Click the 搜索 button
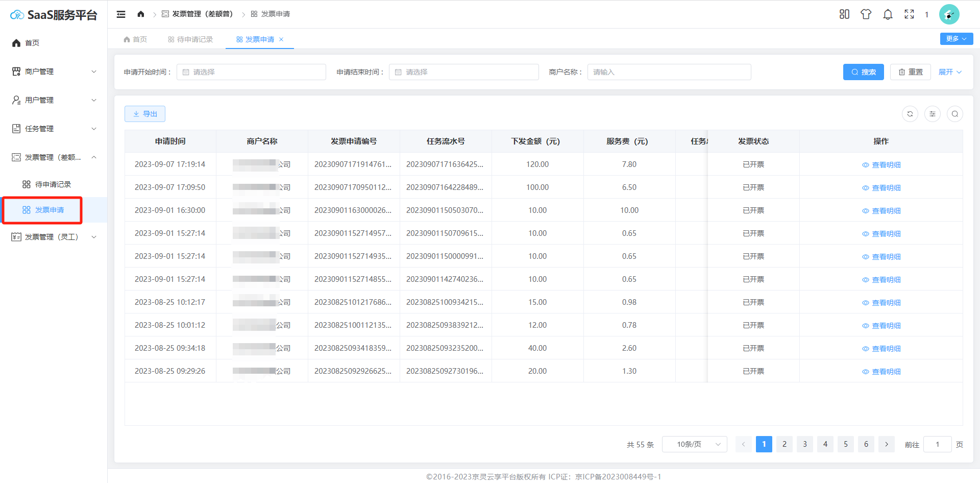This screenshot has width=980, height=483. [x=864, y=72]
